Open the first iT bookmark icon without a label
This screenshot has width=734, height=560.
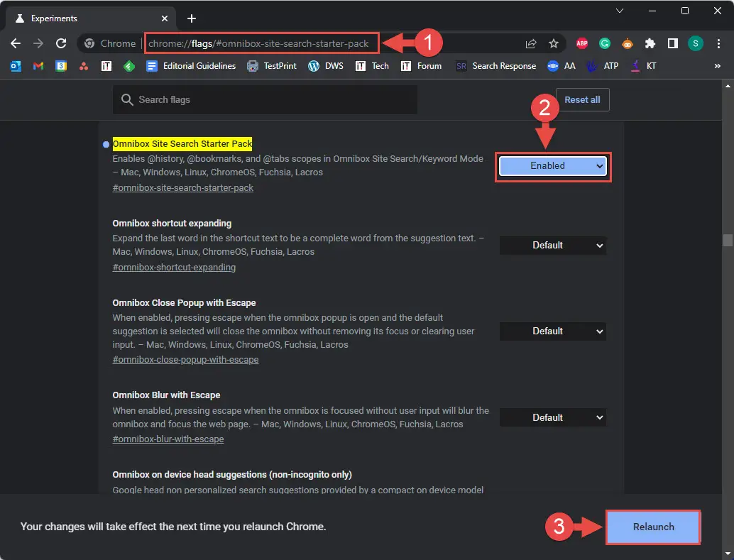[106, 66]
